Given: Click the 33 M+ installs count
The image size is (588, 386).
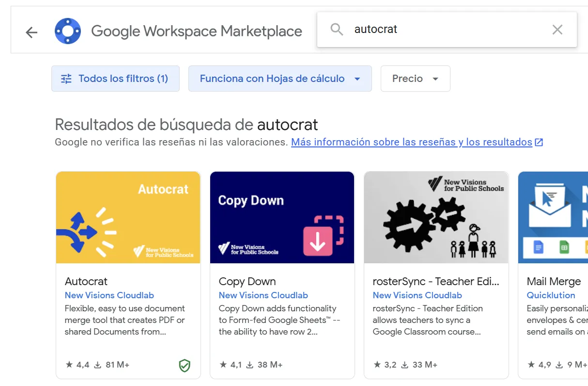Looking at the screenshot, I should click(x=425, y=365).
